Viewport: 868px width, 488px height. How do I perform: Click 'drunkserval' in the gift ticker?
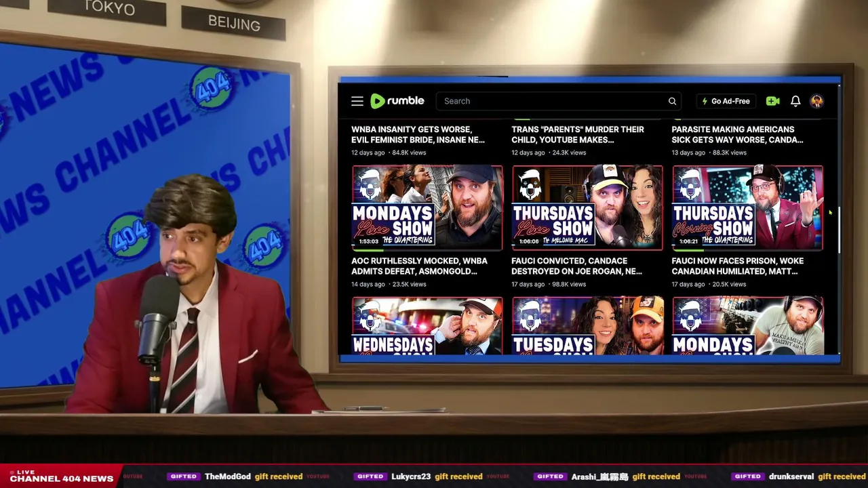click(x=791, y=476)
